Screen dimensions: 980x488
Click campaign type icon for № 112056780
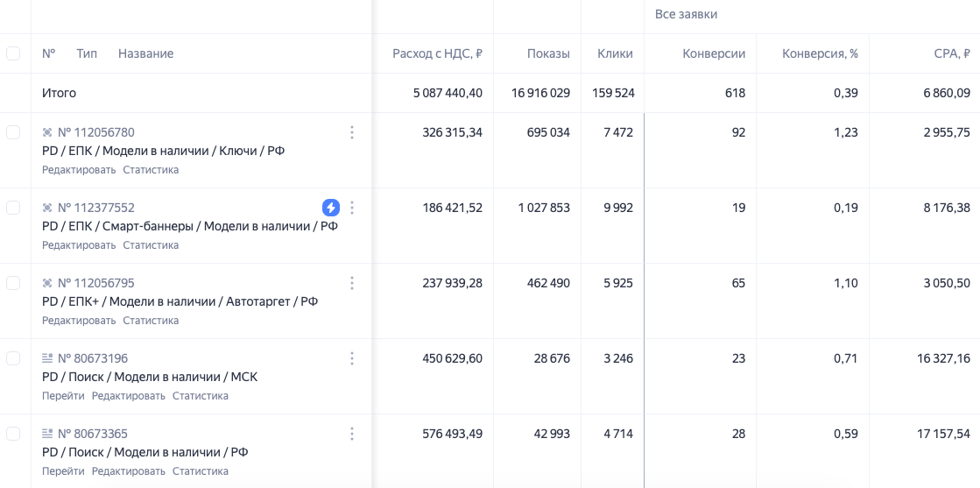tap(47, 132)
